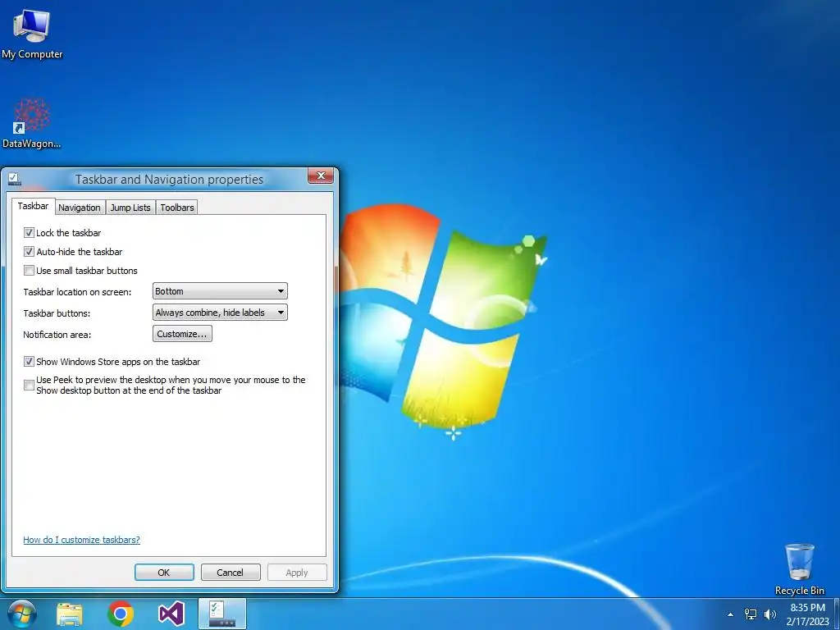Image resolution: width=840 pixels, height=630 pixels.
Task: Close the Taskbar and Navigation properties dialog
Action: pos(321,176)
